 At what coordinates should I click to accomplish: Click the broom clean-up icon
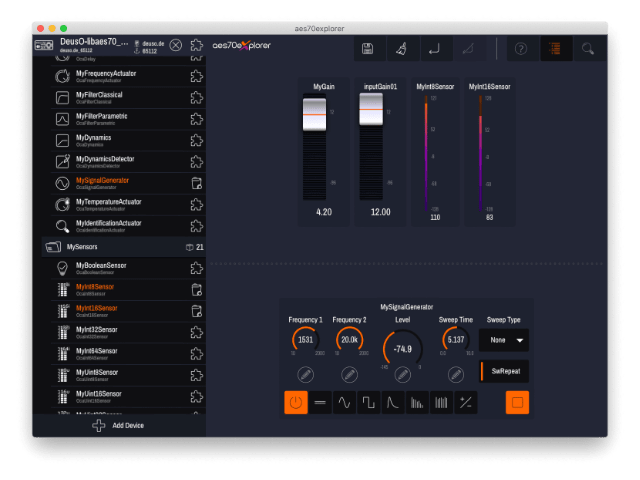pyautogui.click(x=400, y=48)
